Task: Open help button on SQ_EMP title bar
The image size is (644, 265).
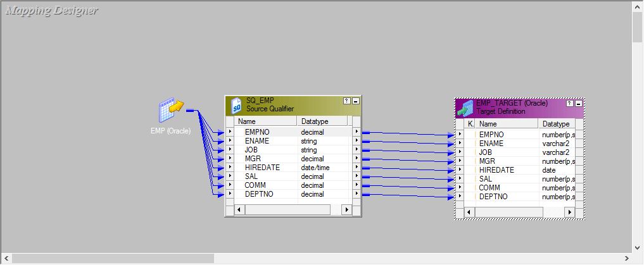Action: (346, 101)
